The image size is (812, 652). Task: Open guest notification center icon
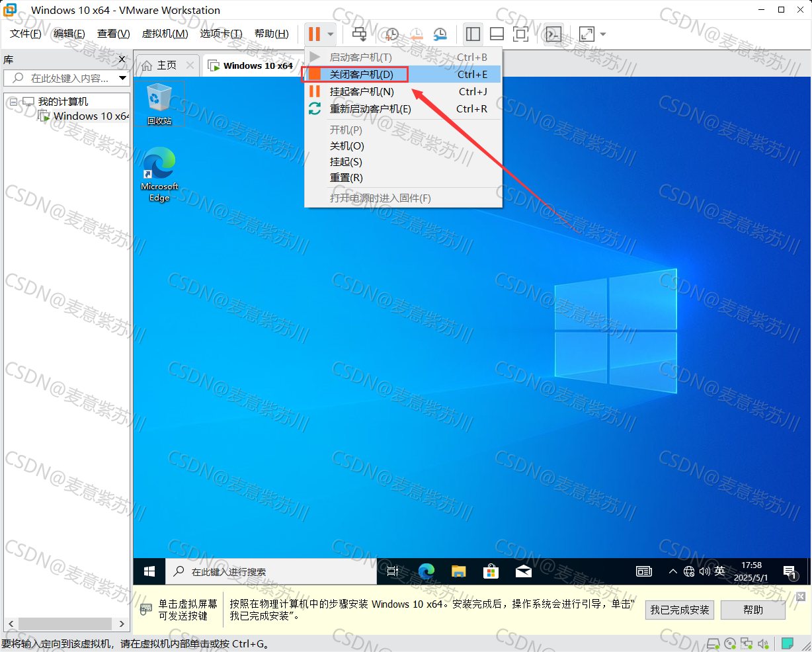790,572
